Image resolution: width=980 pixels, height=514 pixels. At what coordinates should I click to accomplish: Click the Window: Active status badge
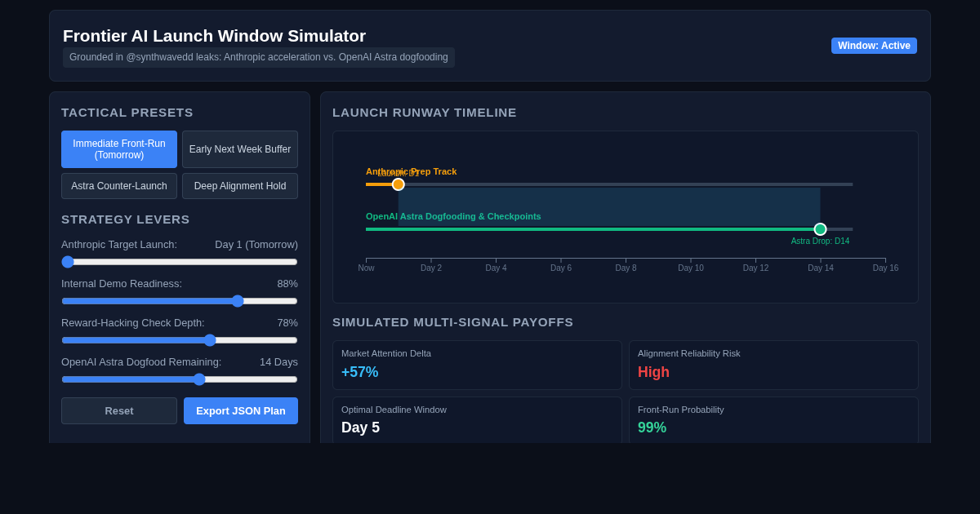point(874,46)
